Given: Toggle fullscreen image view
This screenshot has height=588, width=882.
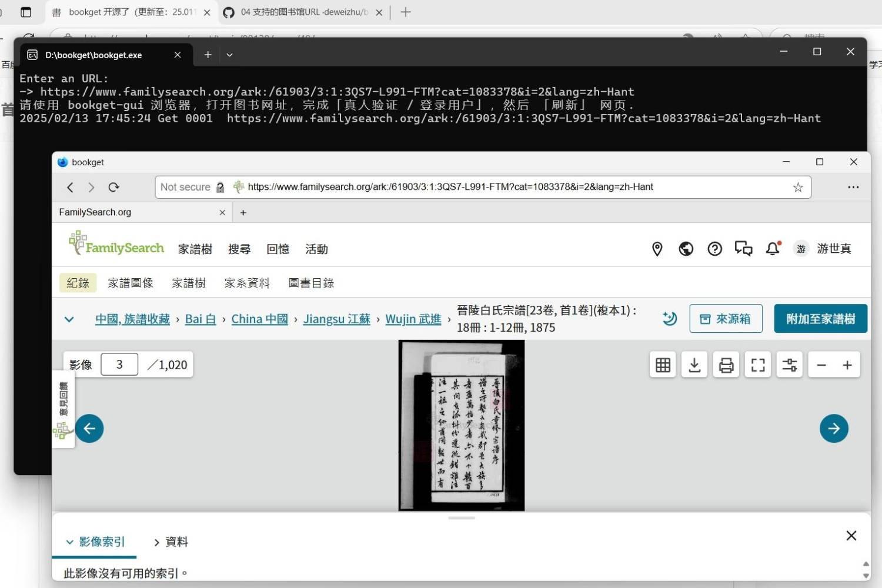Looking at the screenshot, I should [757, 365].
